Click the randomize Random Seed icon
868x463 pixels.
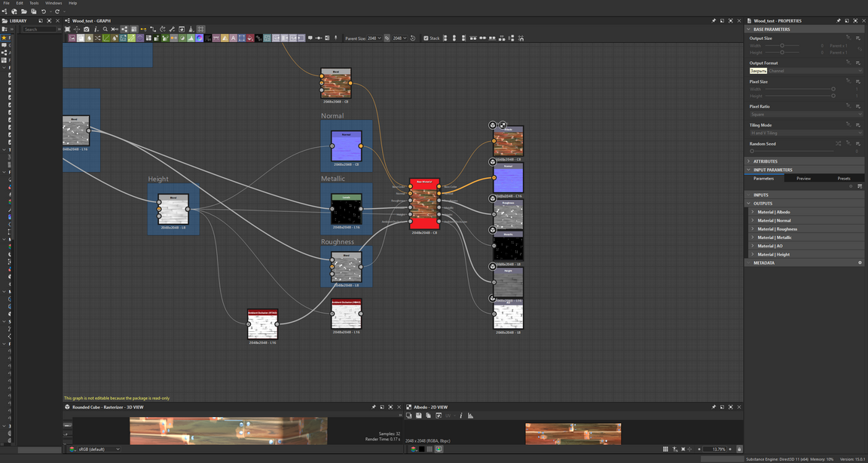click(x=838, y=143)
